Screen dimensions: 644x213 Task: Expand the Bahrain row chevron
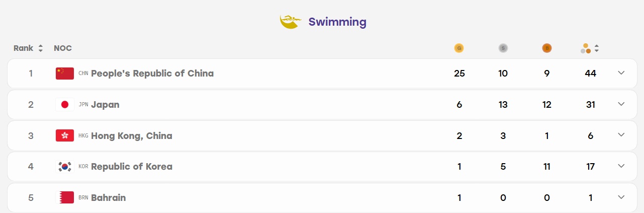(x=621, y=197)
